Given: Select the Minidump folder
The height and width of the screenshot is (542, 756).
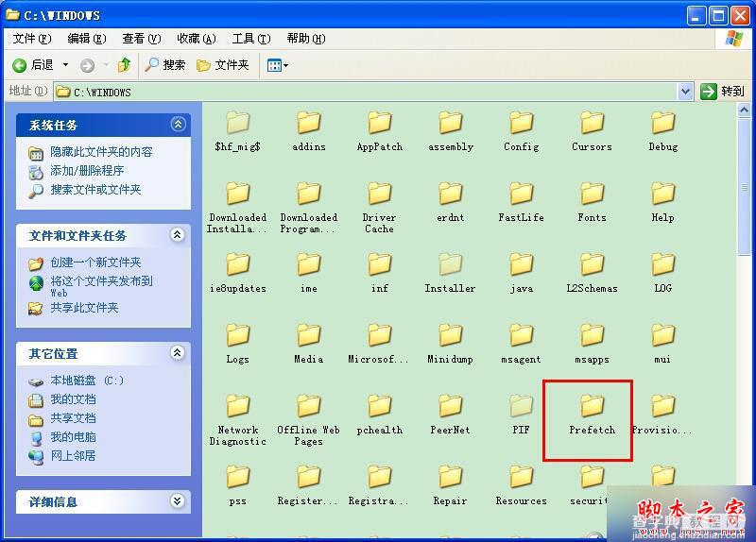Looking at the screenshot, I should tap(451, 344).
